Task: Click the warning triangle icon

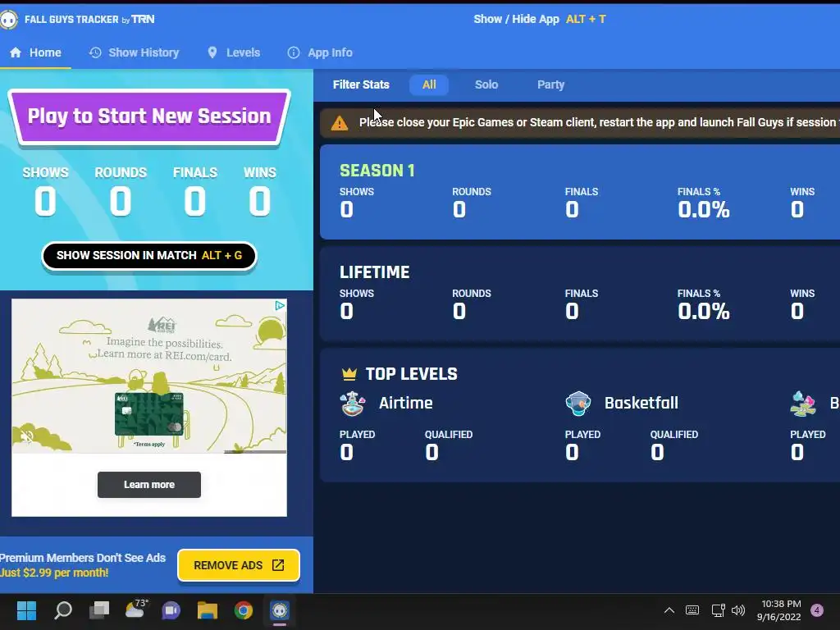Action: [339, 123]
